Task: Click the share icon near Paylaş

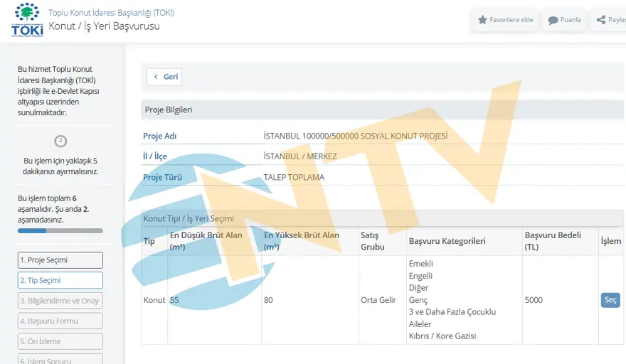Action: [601, 20]
